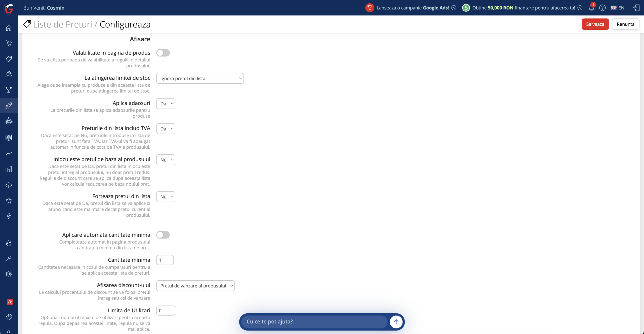Click the Salveaza button
Image resolution: width=644 pixels, height=334 pixels.
pyautogui.click(x=595, y=24)
